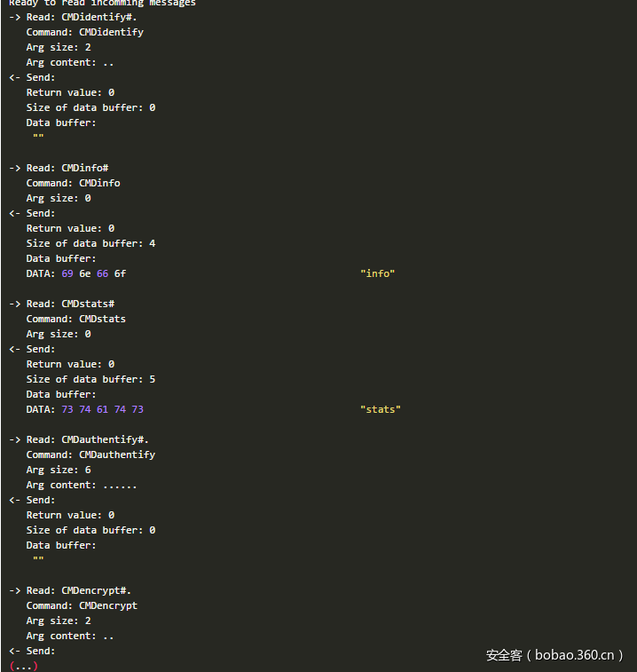Screen dimensions: 637x672
Task: Click the hex bytes "73 74 61 74 73"
Action: click(103, 409)
